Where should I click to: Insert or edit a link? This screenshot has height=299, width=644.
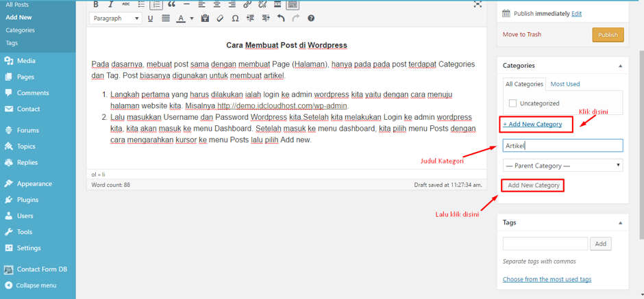tap(247, 5)
